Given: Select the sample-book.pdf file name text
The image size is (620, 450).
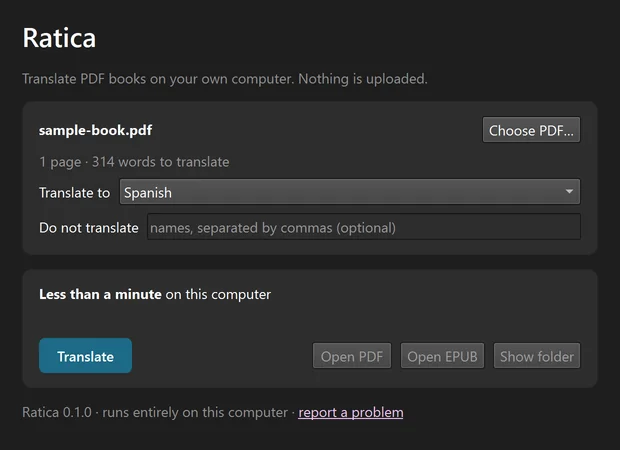Looking at the screenshot, I should click(95, 130).
